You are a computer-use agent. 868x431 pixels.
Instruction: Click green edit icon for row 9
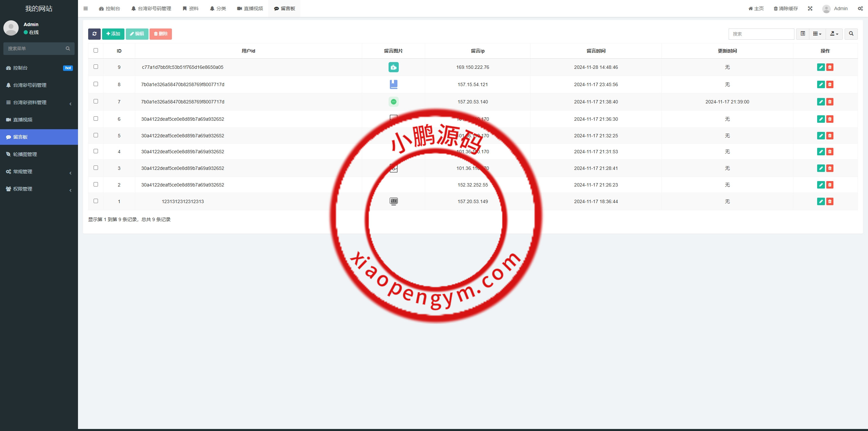point(821,67)
